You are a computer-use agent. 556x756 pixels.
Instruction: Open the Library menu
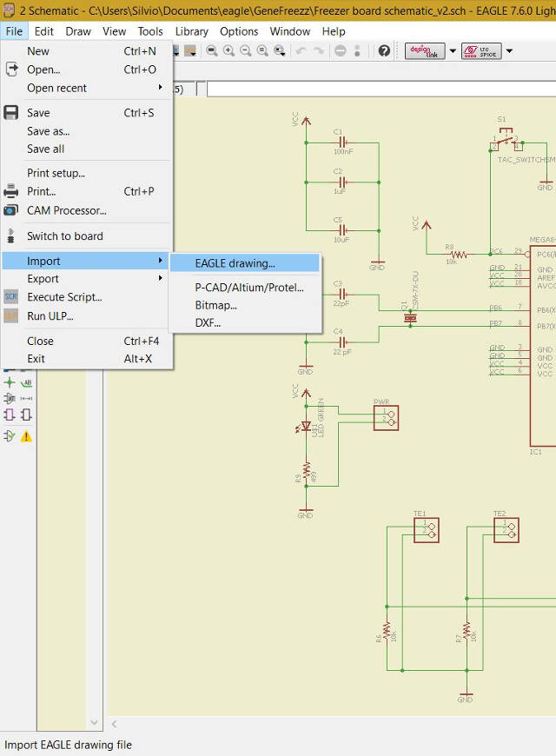[x=191, y=31]
